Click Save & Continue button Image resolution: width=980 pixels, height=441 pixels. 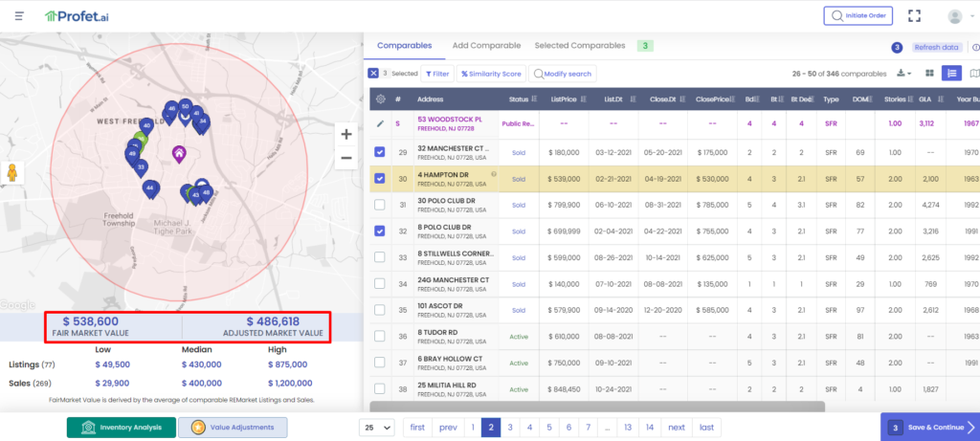pos(930,428)
